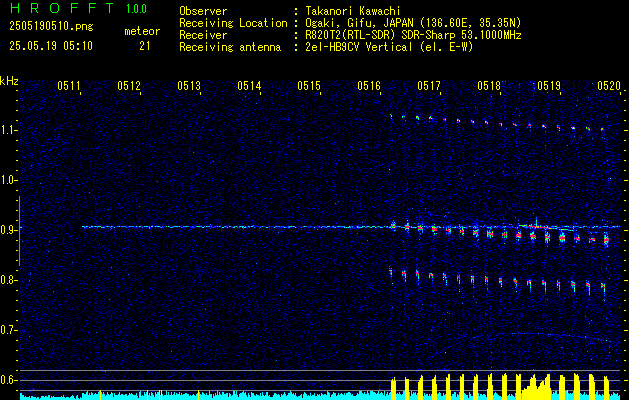The width and height of the screenshot is (629, 400).
Task: Click the Receiver label
Action: [x=203, y=35]
